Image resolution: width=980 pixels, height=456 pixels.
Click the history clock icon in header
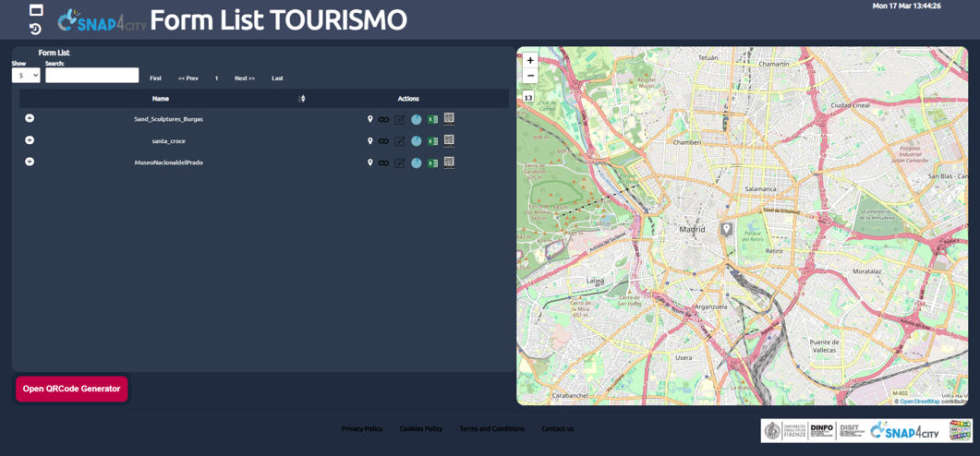point(35,29)
